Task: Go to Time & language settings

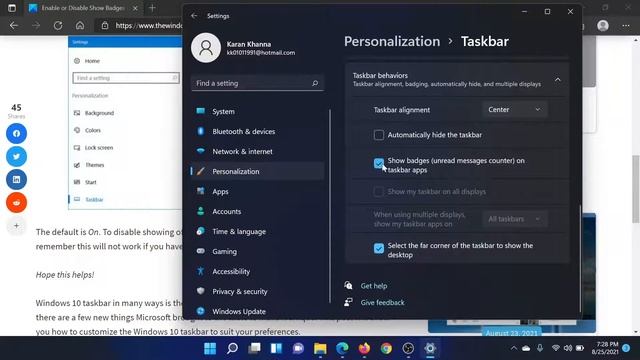Action: tap(258, 231)
